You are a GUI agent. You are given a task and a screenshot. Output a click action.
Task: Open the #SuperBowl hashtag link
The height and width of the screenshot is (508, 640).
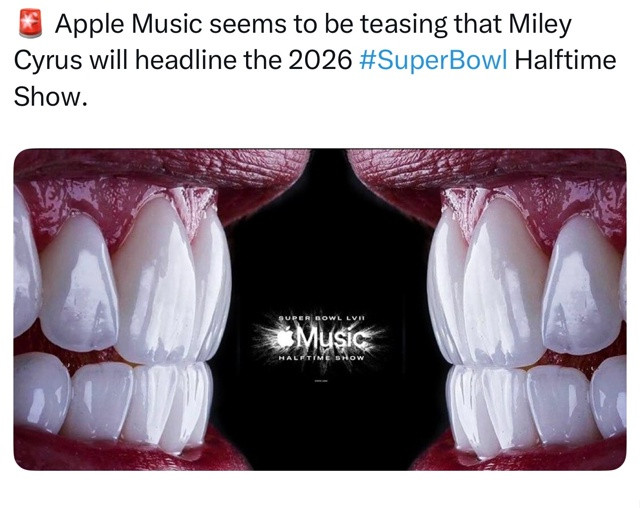coord(433,60)
